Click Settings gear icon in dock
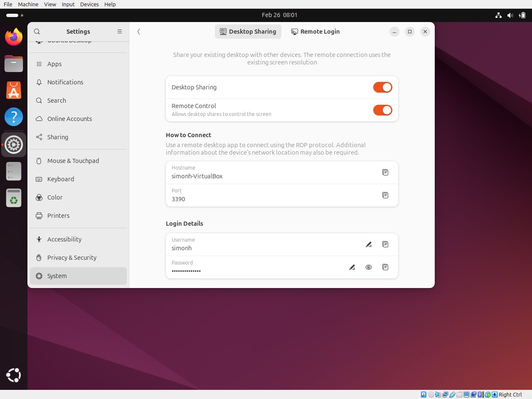 coord(14,145)
